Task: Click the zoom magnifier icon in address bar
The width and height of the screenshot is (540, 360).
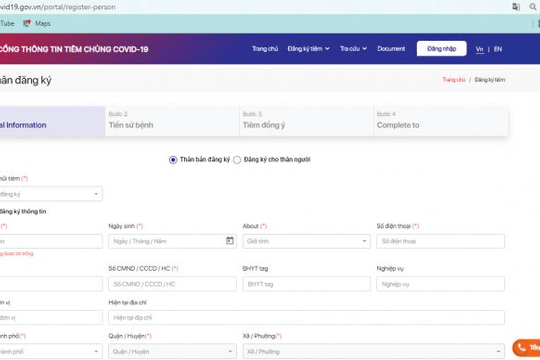Action: (533, 7)
